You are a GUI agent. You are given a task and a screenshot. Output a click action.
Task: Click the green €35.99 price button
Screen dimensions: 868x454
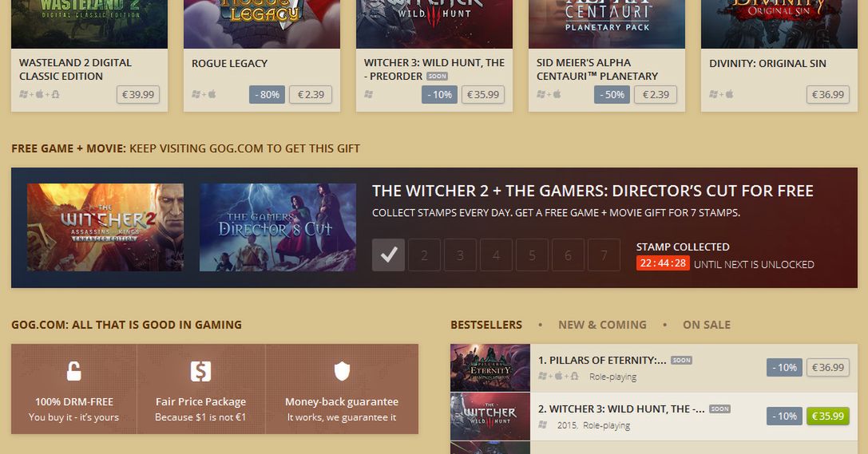pyautogui.click(x=827, y=416)
